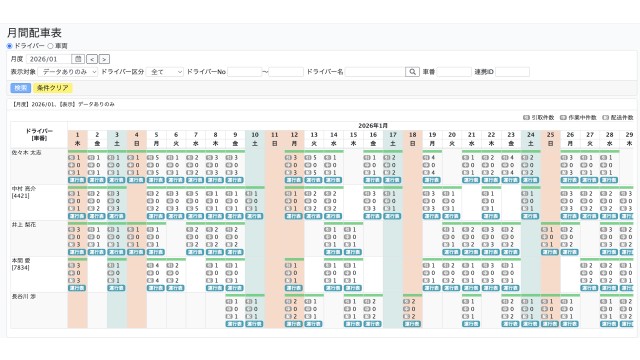Image resolution: width=640 pixels, height=360 pixels.
Task: Click delivery count icon for 佐々木 太志 day 13
Action: pyautogui.click(x=308, y=173)
